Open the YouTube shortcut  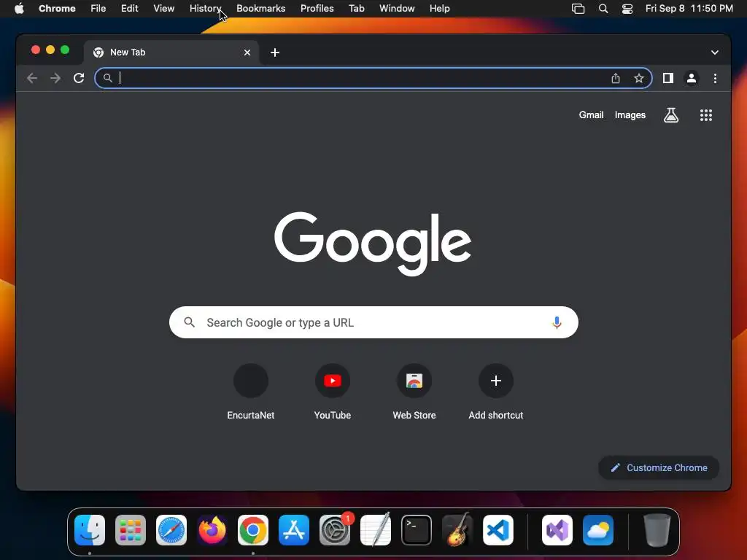coord(333,392)
